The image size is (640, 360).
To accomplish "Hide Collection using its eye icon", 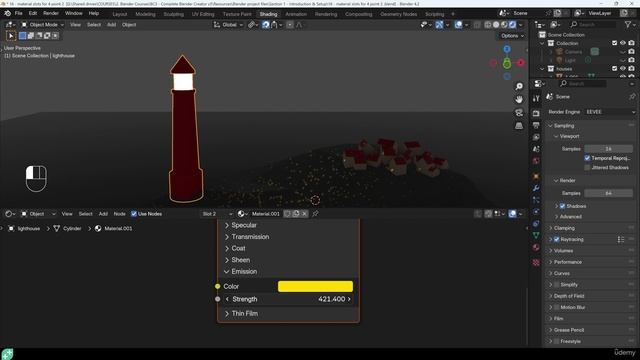I will [623, 43].
